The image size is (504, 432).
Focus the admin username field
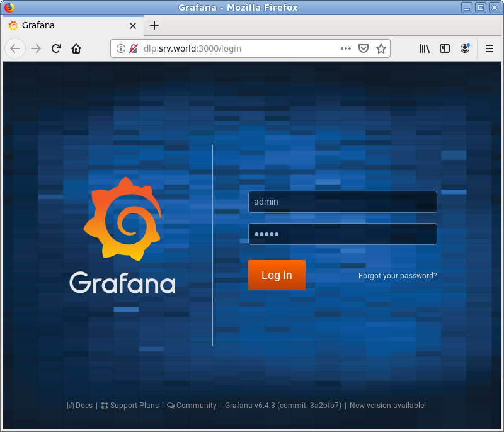343,202
